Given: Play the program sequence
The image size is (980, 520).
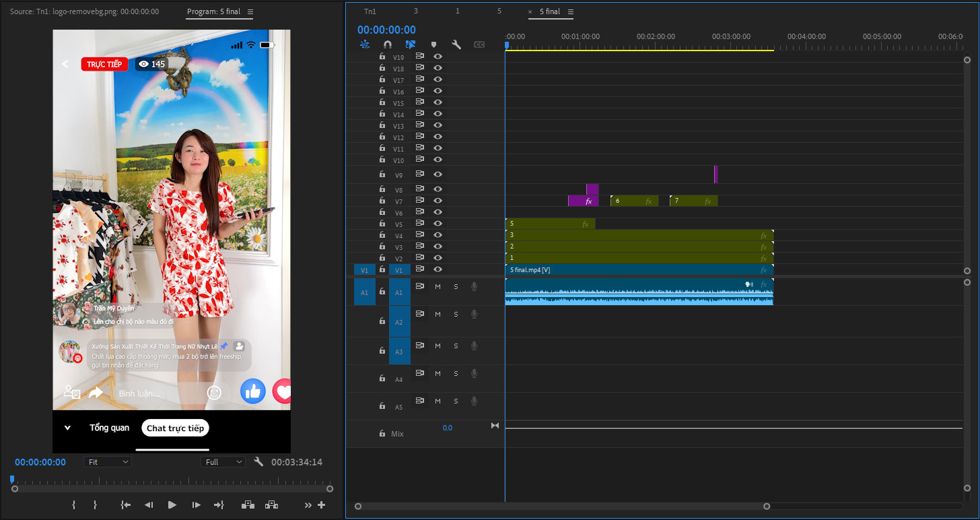Looking at the screenshot, I should click(x=172, y=505).
